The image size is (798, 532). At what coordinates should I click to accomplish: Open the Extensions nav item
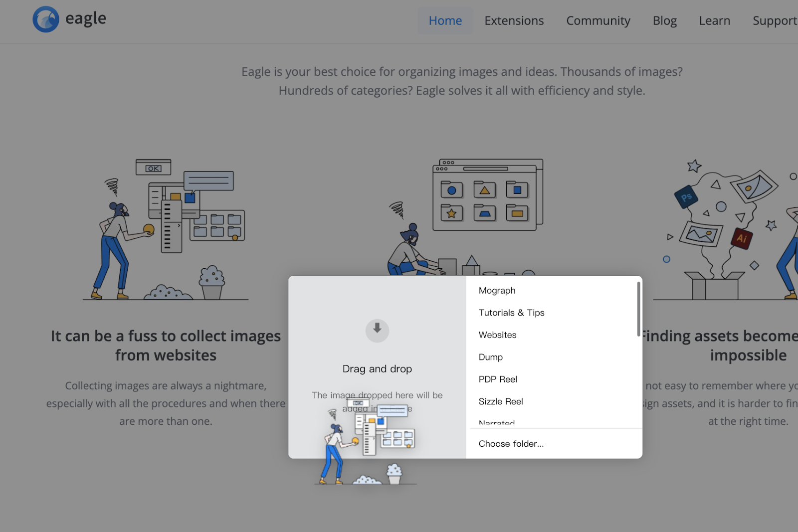click(514, 20)
